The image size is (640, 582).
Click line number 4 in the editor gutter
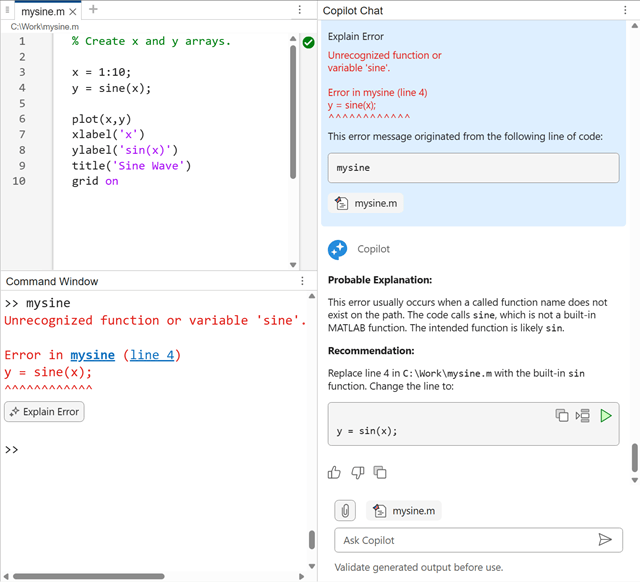click(x=22, y=88)
